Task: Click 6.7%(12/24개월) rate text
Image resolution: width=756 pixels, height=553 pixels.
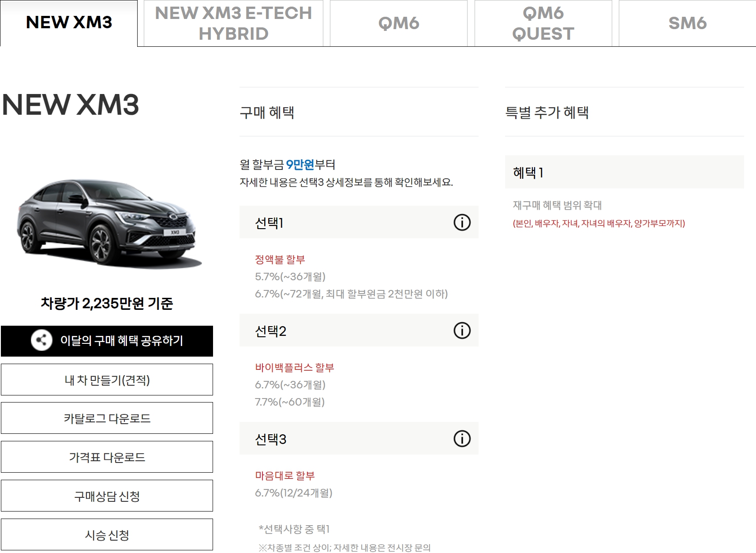Action: pos(294,493)
